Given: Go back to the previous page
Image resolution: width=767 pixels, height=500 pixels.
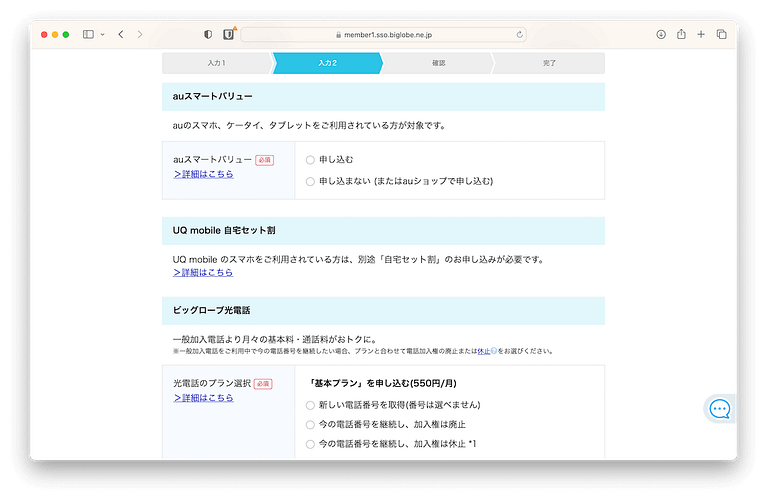Looking at the screenshot, I should click(121, 34).
